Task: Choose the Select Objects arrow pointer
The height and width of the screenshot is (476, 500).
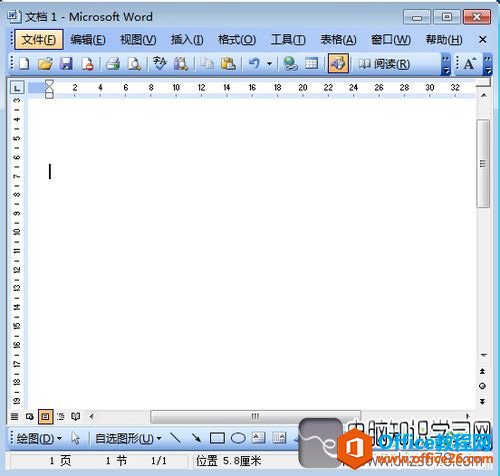Action: (x=76, y=438)
